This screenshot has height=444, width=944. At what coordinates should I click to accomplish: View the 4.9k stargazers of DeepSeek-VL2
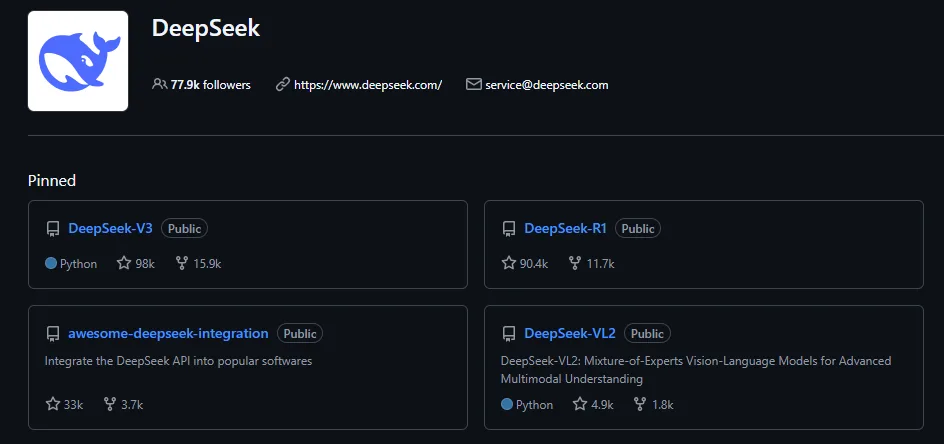point(602,405)
